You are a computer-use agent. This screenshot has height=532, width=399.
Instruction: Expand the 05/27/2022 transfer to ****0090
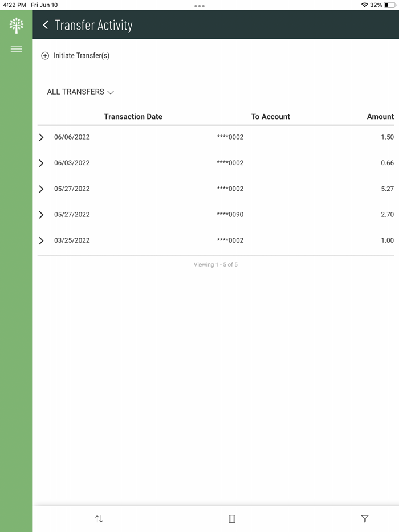41,214
